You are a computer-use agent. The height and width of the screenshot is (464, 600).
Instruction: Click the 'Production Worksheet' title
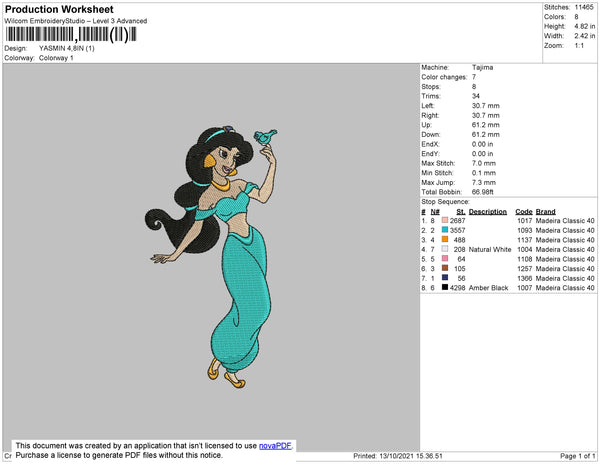(59, 10)
